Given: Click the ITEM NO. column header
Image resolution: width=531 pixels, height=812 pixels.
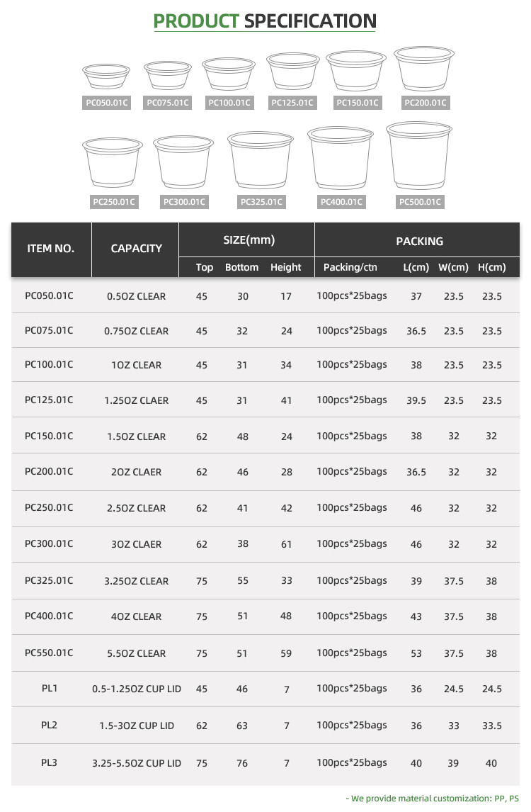Looking at the screenshot, I should tap(51, 249).
